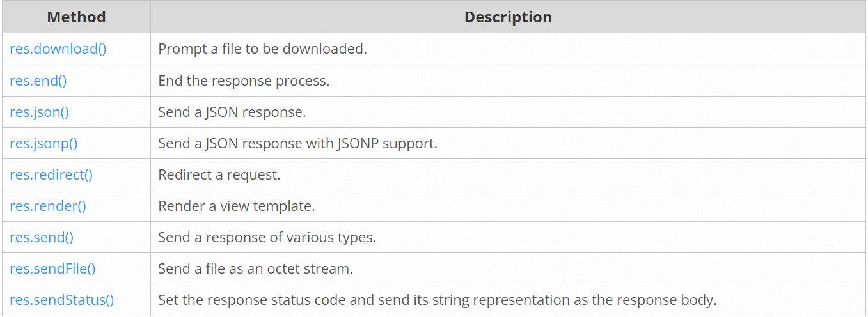Click the res.render() link

48,206
